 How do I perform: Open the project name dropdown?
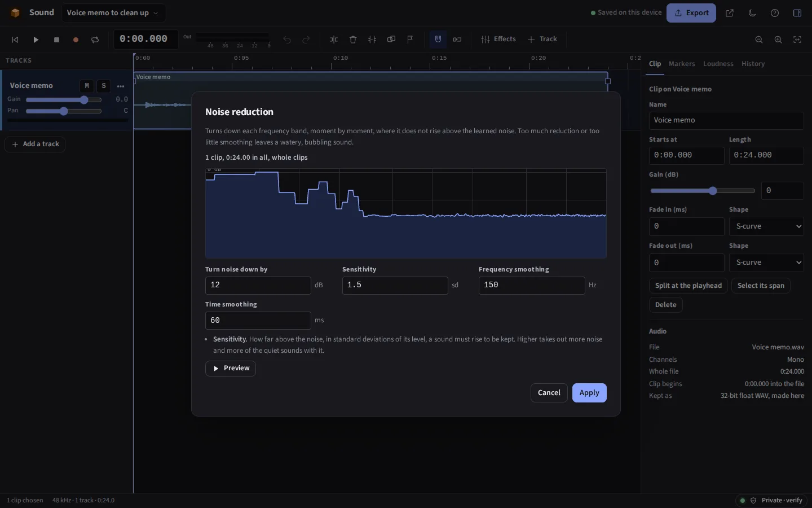[113, 13]
